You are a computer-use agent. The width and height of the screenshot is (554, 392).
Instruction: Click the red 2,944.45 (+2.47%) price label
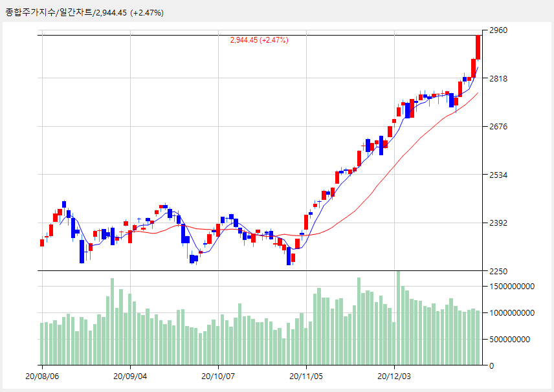[x=259, y=40]
